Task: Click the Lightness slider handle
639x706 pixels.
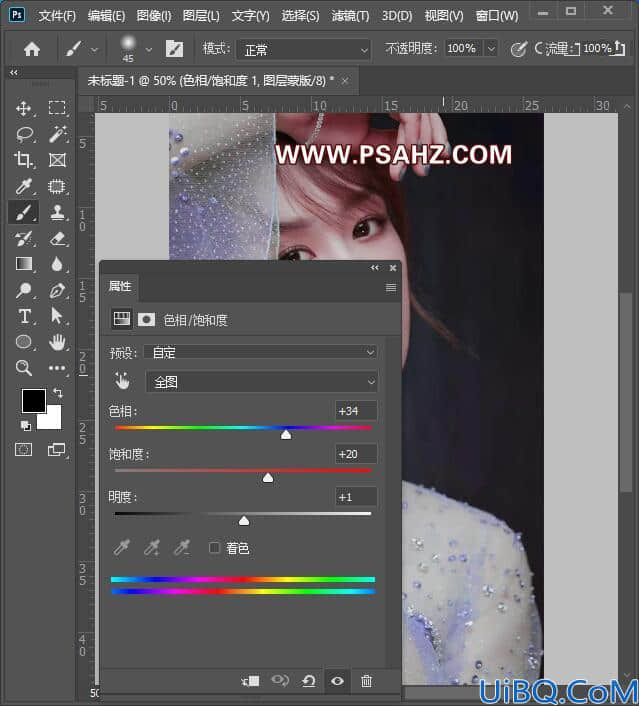Action: [x=244, y=520]
